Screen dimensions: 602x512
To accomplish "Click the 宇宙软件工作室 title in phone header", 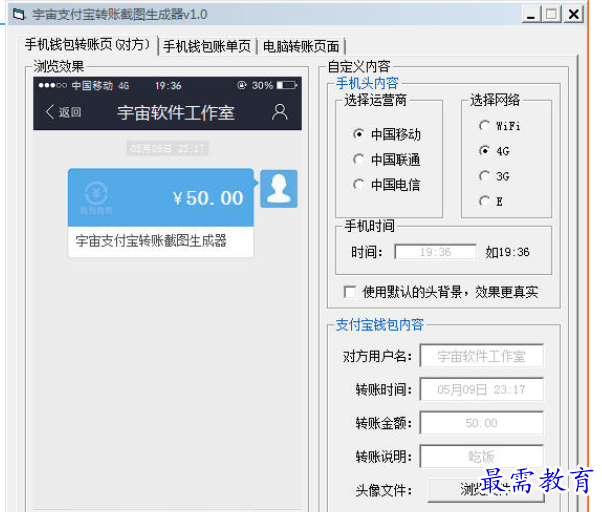I will tap(175, 113).
